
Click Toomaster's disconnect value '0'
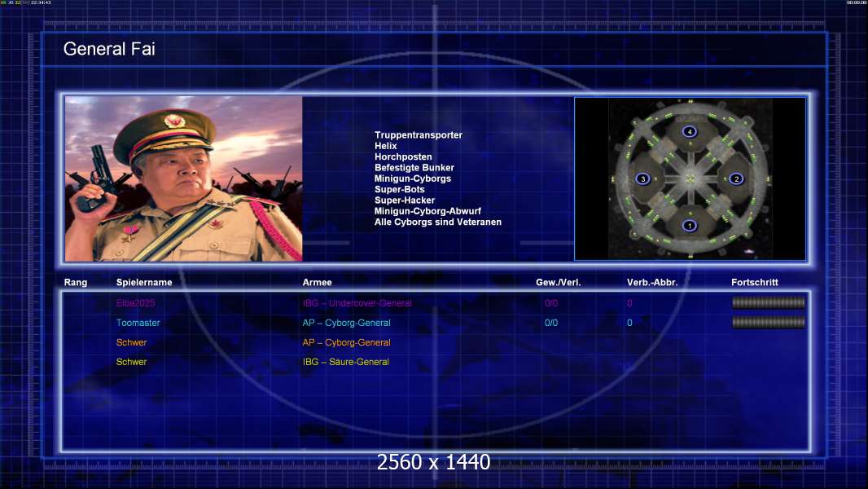(x=629, y=323)
